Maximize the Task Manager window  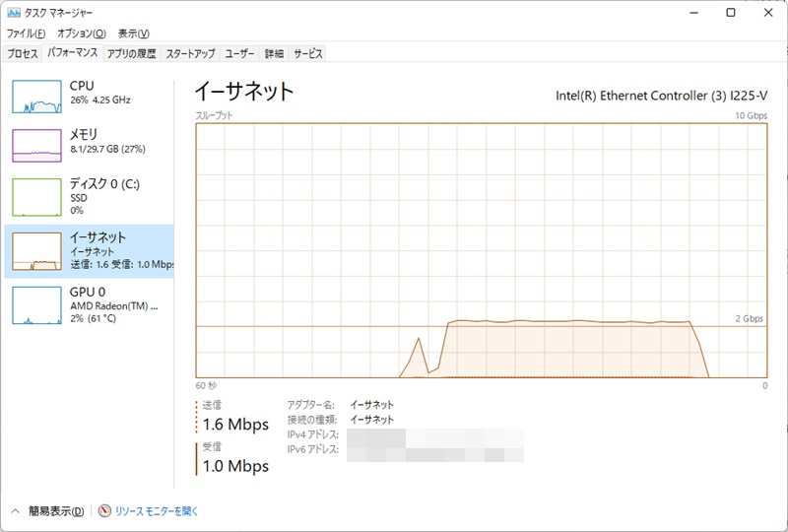730,13
